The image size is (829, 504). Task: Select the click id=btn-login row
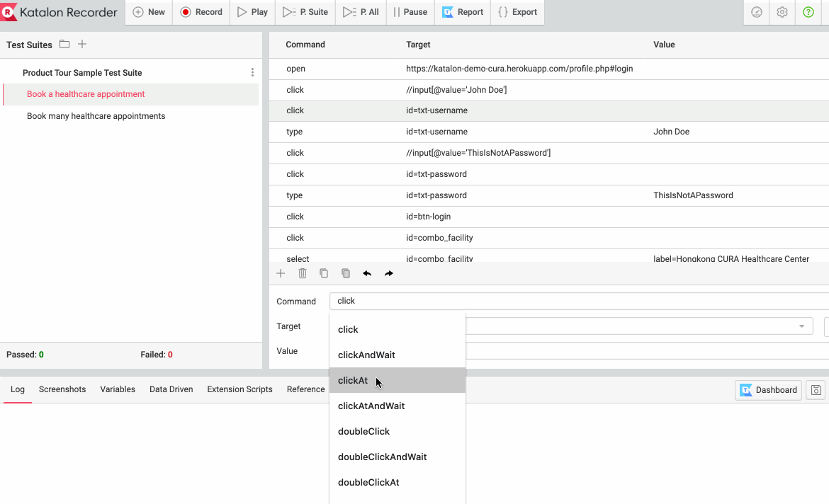549,217
